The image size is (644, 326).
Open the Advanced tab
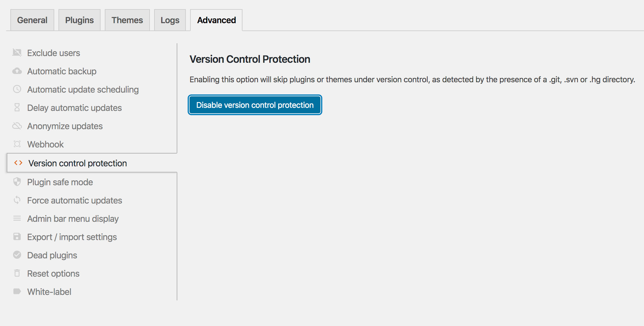[217, 20]
